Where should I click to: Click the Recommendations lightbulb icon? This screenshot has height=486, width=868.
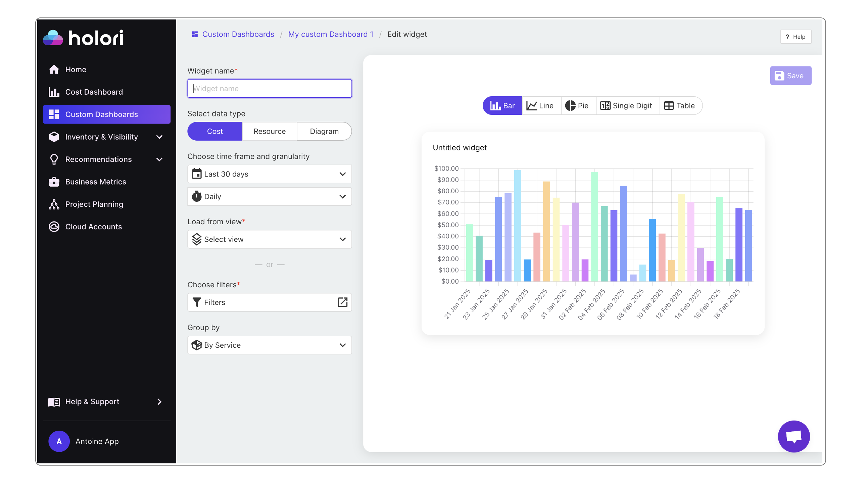(x=54, y=159)
